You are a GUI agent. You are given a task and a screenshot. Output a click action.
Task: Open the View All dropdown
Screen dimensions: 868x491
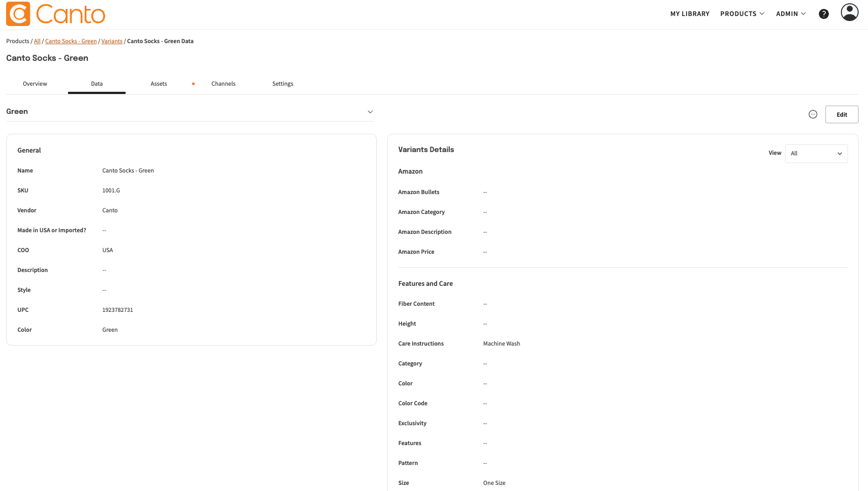tap(816, 154)
